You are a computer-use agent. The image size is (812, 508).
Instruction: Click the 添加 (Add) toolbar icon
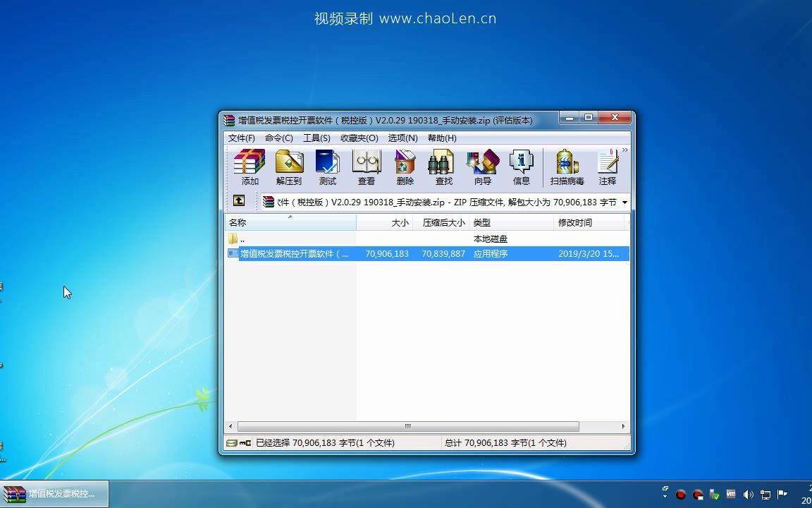(250, 166)
